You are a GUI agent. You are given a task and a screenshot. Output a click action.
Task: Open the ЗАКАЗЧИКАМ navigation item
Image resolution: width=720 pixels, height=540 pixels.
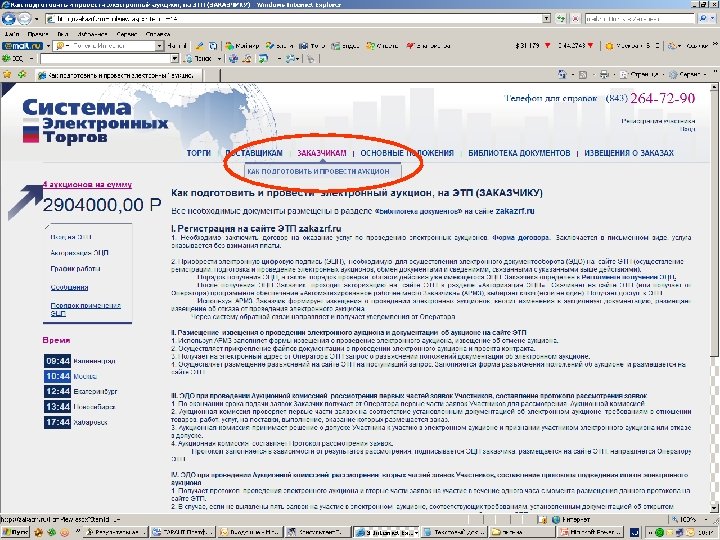tap(321, 153)
